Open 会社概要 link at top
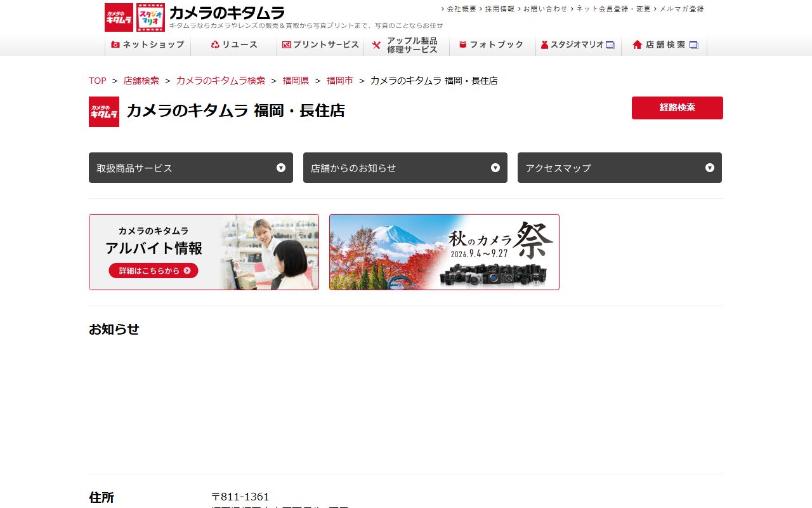 pyautogui.click(x=461, y=9)
